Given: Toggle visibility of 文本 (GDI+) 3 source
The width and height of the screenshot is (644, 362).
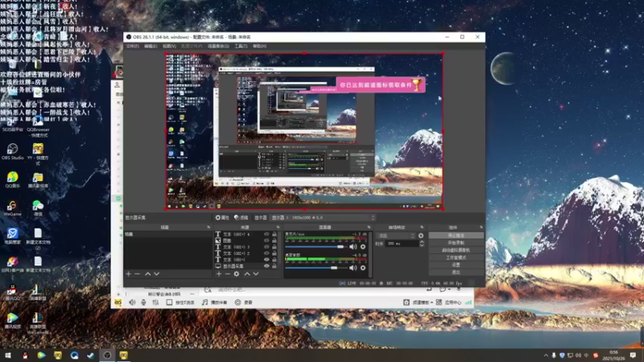Looking at the screenshot, I should pyautogui.click(x=266, y=247).
